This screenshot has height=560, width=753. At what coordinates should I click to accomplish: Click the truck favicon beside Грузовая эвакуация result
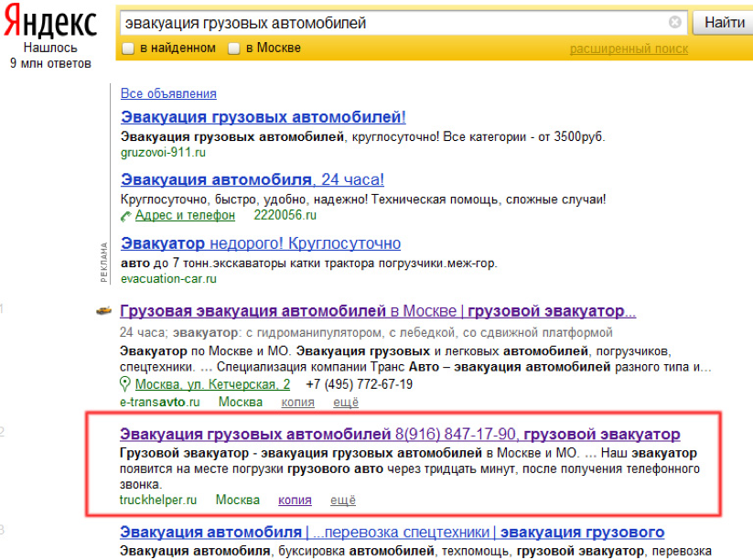(x=105, y=311)
